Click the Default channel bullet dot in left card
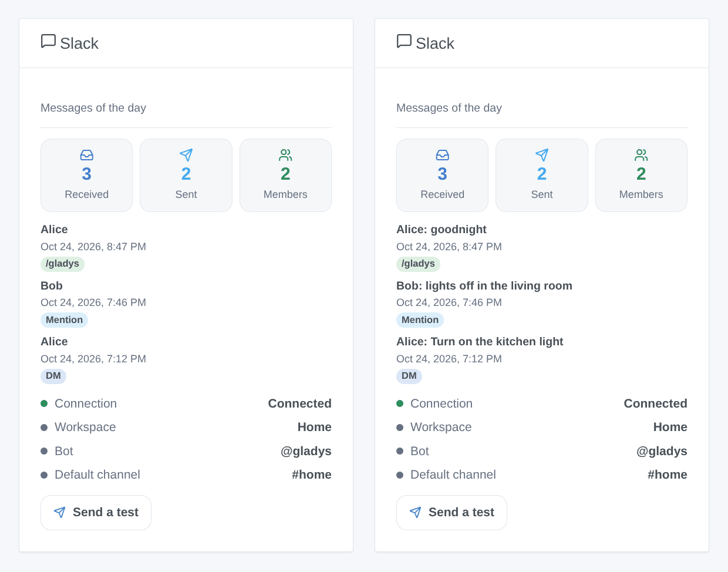This screenshot has width=728, height=572. (x=44, y=475)
